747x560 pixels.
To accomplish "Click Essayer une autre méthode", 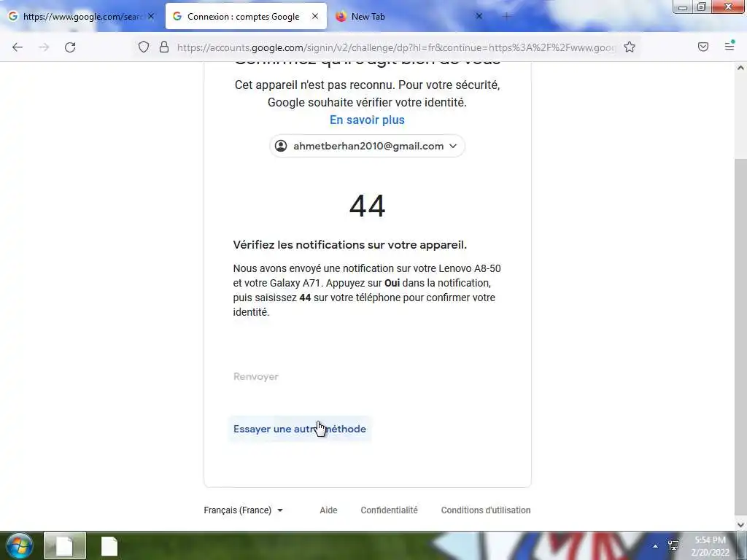I will coord(300,429).
